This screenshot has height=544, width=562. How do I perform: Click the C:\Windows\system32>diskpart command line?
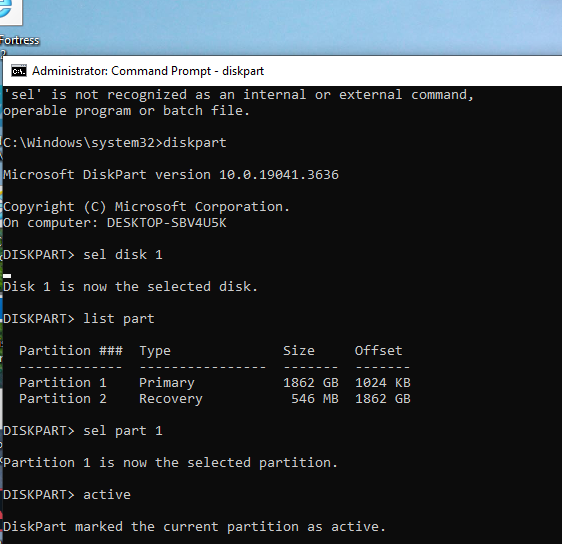(x=115, y=143)
